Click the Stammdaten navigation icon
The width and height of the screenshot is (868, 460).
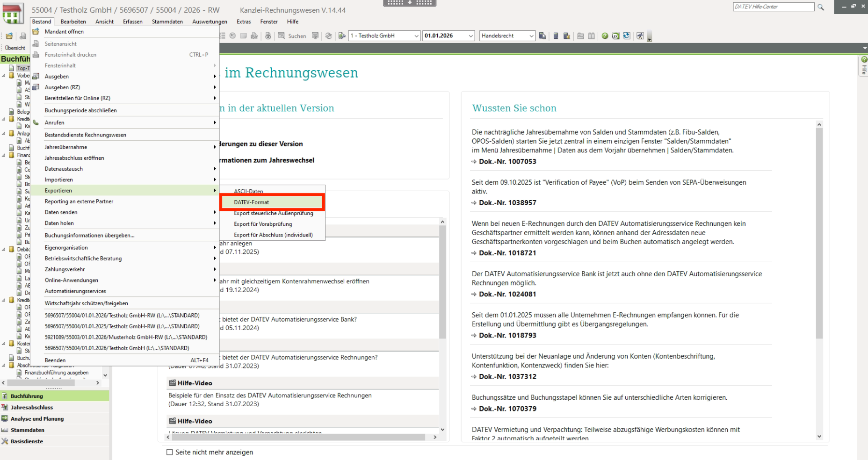[x=5, y=430]
